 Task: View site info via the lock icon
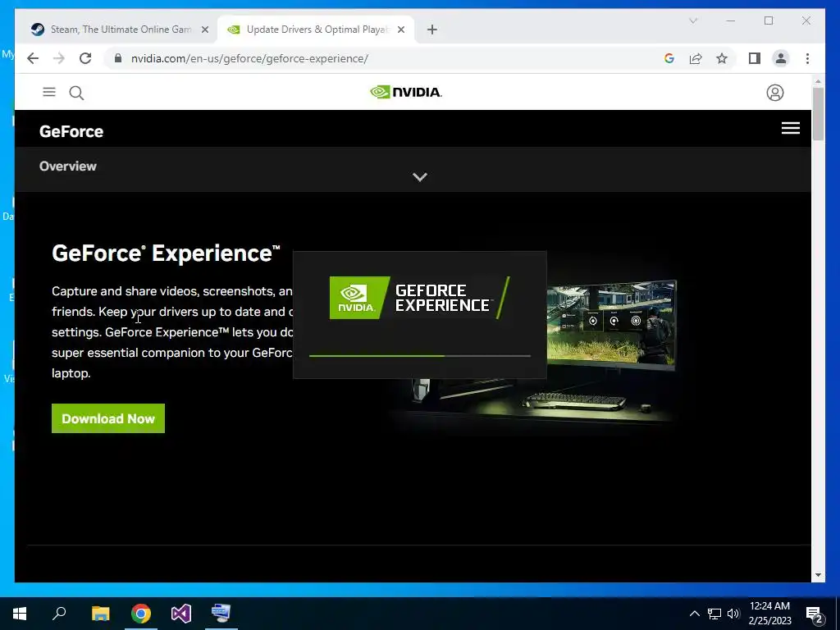pyautogui.click(x=118, y=58)
